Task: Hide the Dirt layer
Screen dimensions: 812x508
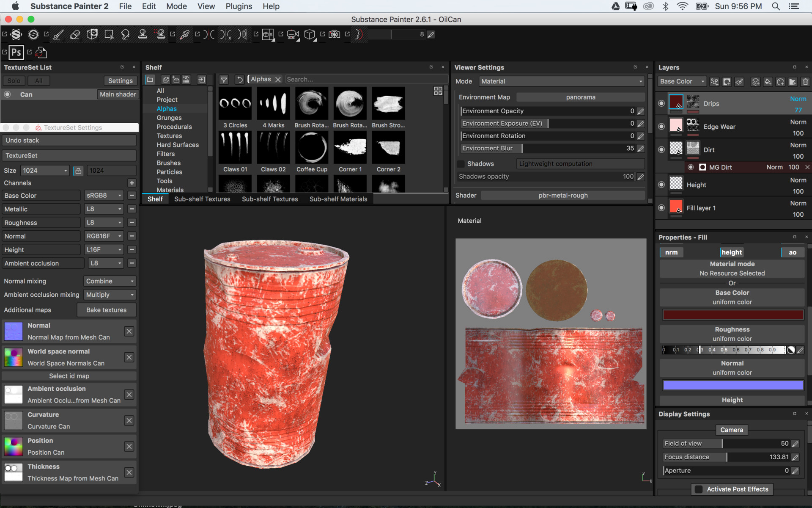Action: click(x=661, y=150)
